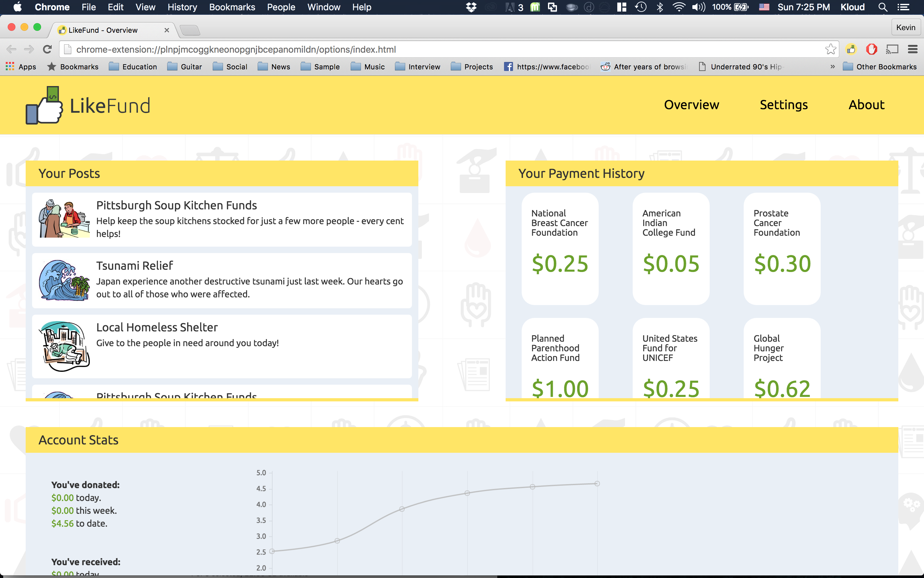Viewport: 924px width, 578px height.
Task: Open the People menu
Action: pos(281,7)
